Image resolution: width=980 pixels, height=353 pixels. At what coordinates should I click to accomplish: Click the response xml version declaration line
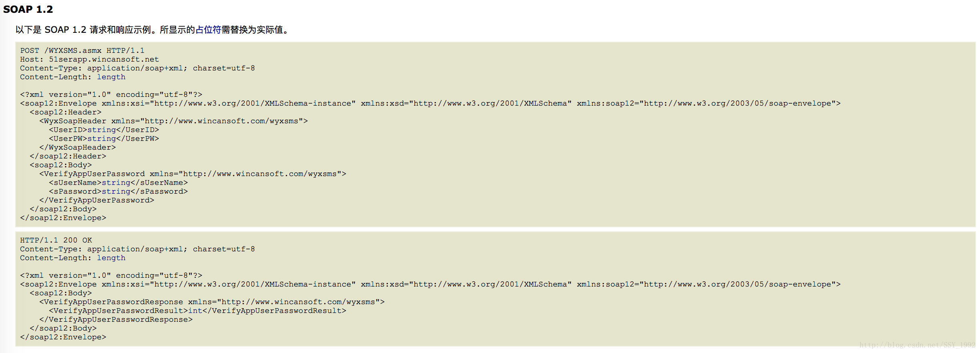pyautogui.click(x=111, y=275)
